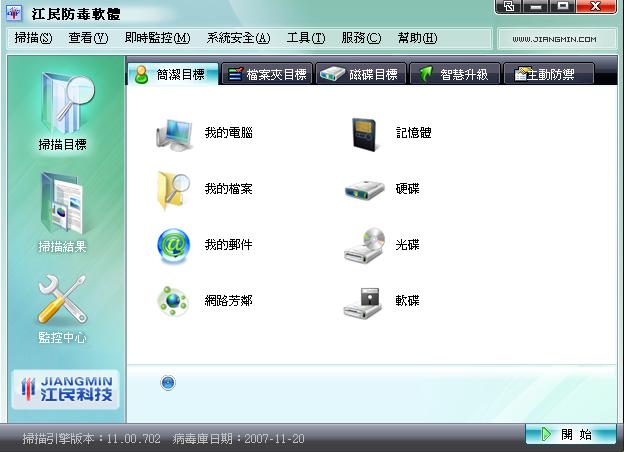Open the 掃描目標 scan target sidebar icon
Screen dimensions: 624x452
point(67,103)
